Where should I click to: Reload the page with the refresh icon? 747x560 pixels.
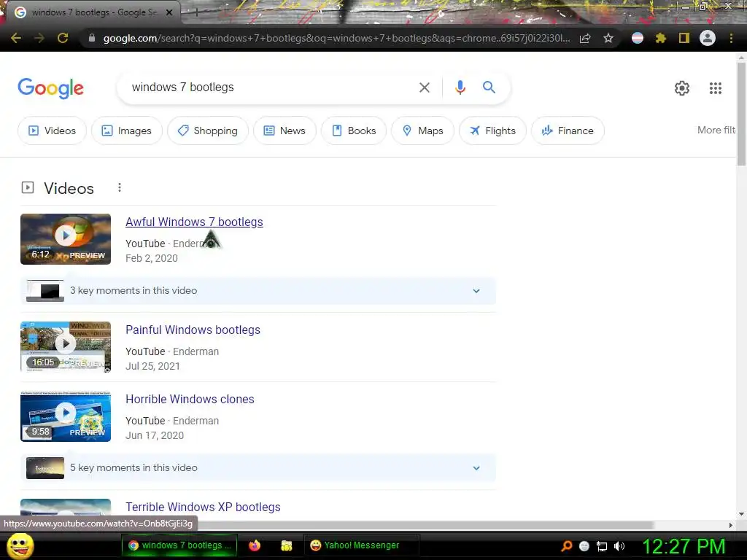point(63,38)
